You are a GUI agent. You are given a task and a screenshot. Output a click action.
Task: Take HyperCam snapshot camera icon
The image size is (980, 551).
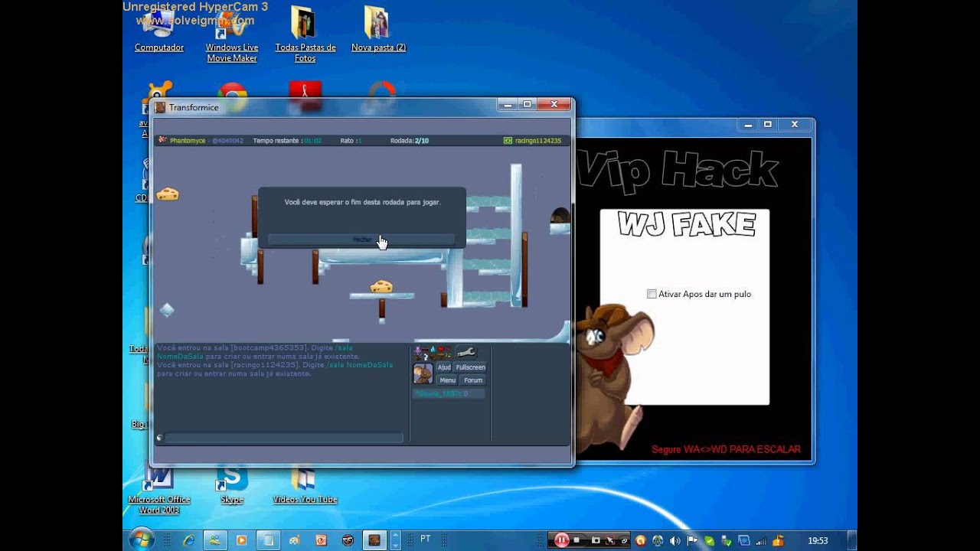point(596,540)
